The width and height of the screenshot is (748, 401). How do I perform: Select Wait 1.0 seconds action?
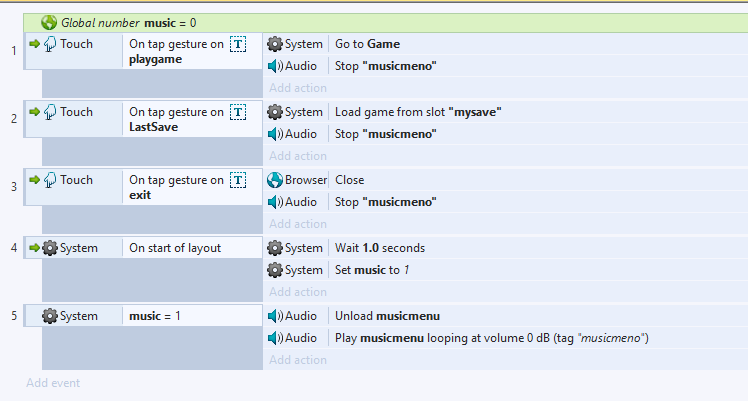pyautogui.click(x=506, y=248)
